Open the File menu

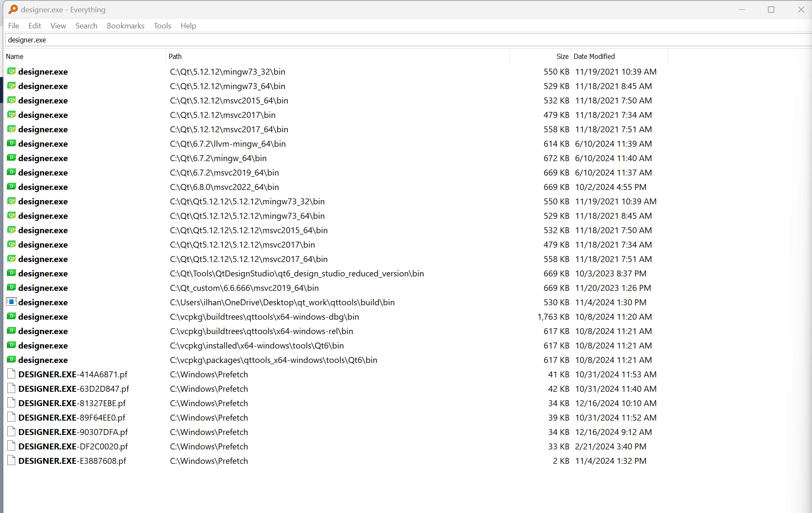(14, 26)
